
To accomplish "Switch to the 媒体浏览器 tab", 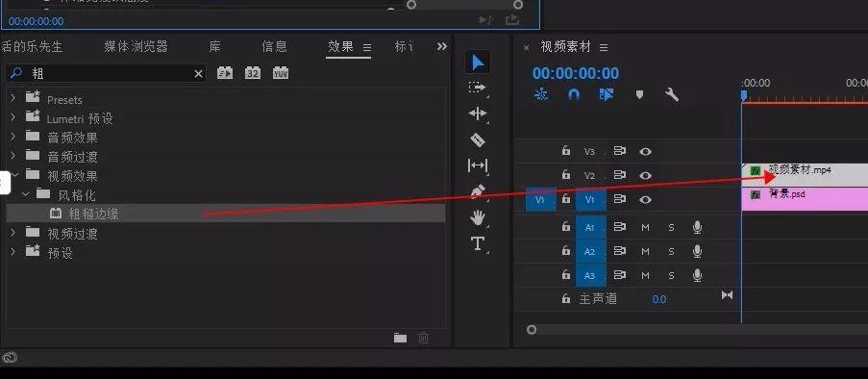I will 136,46.
